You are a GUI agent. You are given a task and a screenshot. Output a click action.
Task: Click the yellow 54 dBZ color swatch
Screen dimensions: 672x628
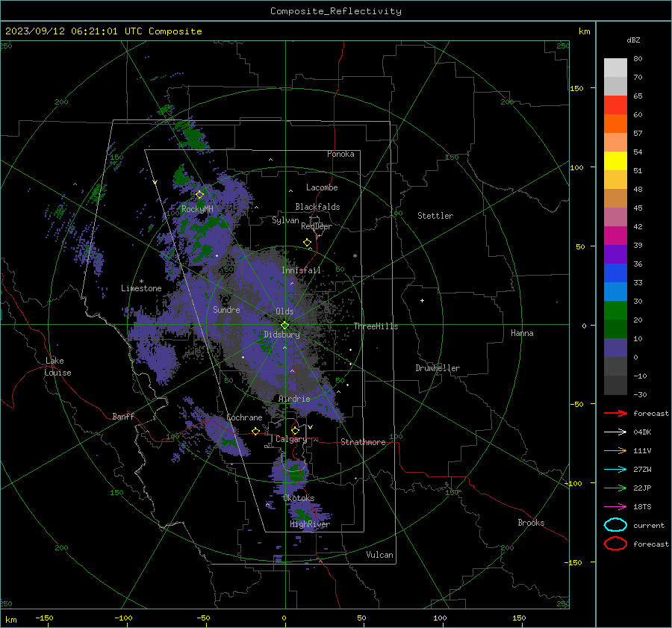(x=615, y=161)
